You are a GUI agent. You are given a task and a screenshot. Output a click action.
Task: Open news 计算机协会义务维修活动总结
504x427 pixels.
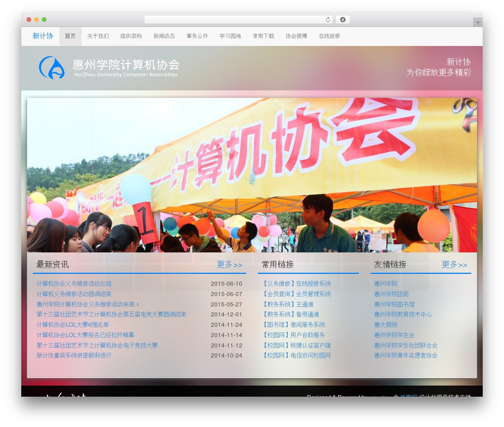coord(74,284)
